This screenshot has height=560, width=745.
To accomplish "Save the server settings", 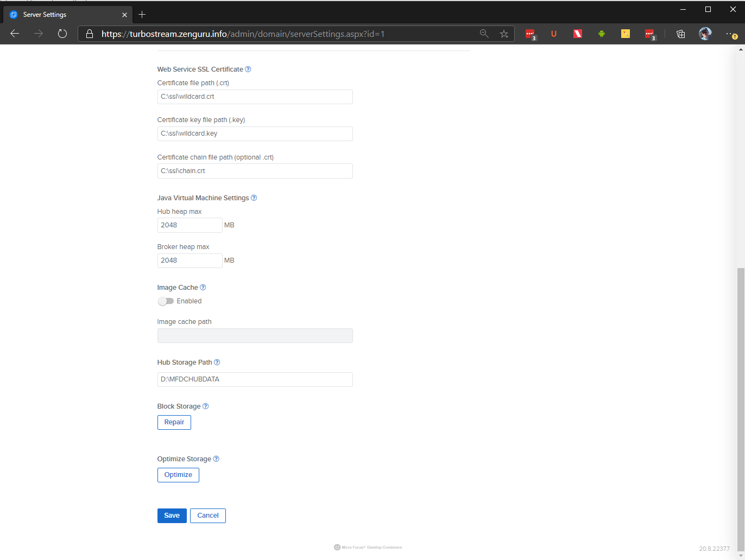I will pos(172,516).
